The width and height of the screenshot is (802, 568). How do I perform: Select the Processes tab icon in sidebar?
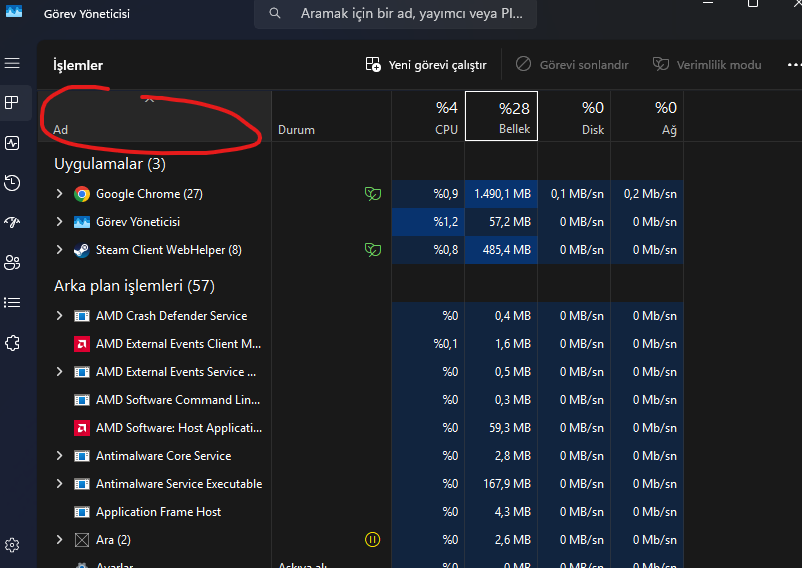click(12, 103)
